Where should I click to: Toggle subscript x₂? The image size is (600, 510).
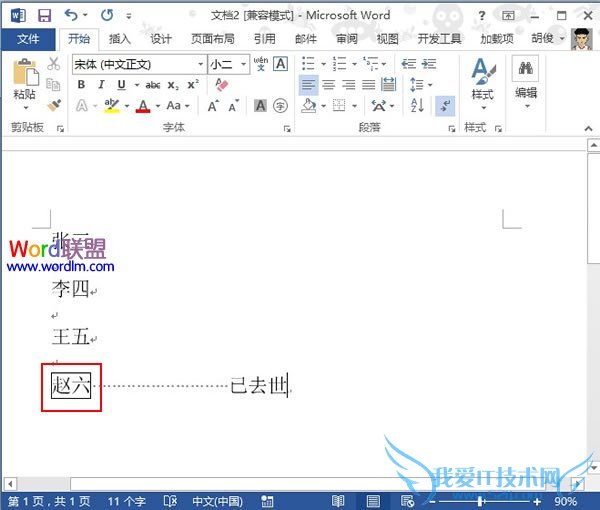(x=173, y=85)
